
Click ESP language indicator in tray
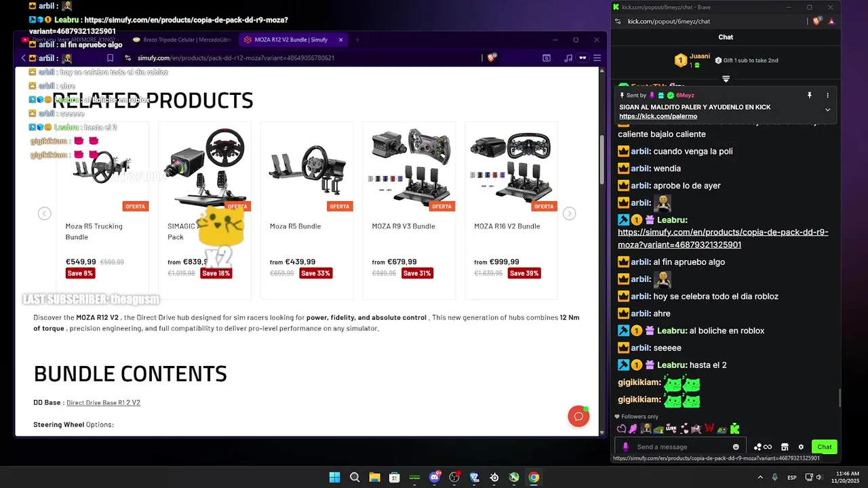792,478
